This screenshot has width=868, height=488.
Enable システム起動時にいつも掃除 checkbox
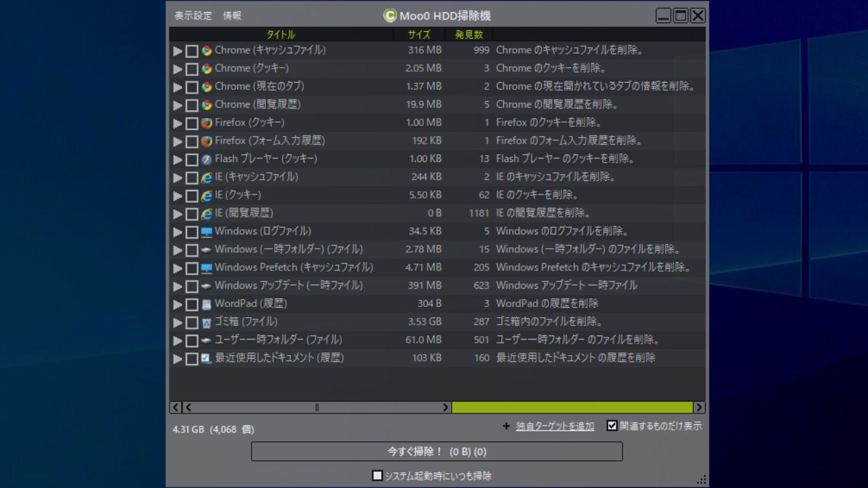[378, 476]
